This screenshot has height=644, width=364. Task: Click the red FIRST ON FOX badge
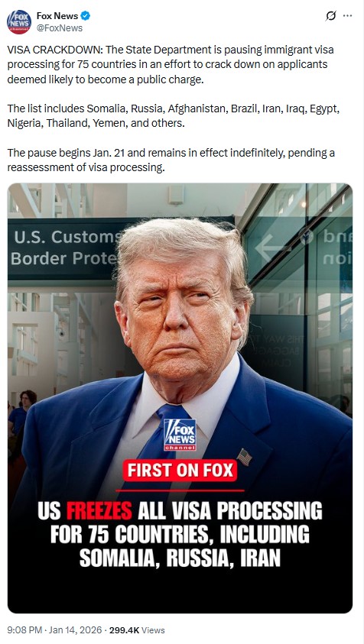click(x=180, y=471)
